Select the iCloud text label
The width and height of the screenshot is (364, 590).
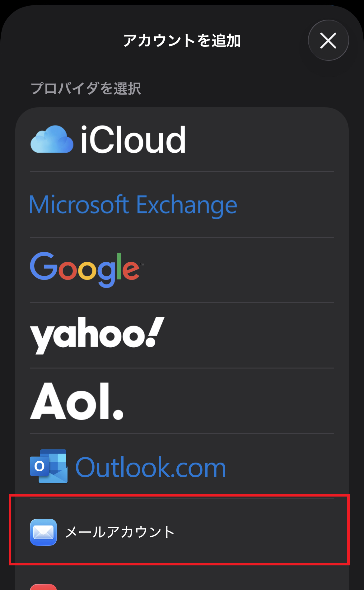click(x=133, y=140)
